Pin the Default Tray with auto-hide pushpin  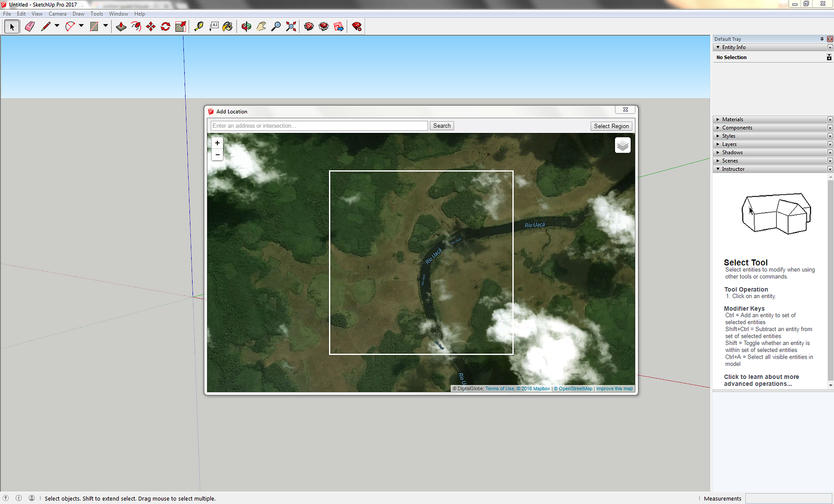(822, 39)
